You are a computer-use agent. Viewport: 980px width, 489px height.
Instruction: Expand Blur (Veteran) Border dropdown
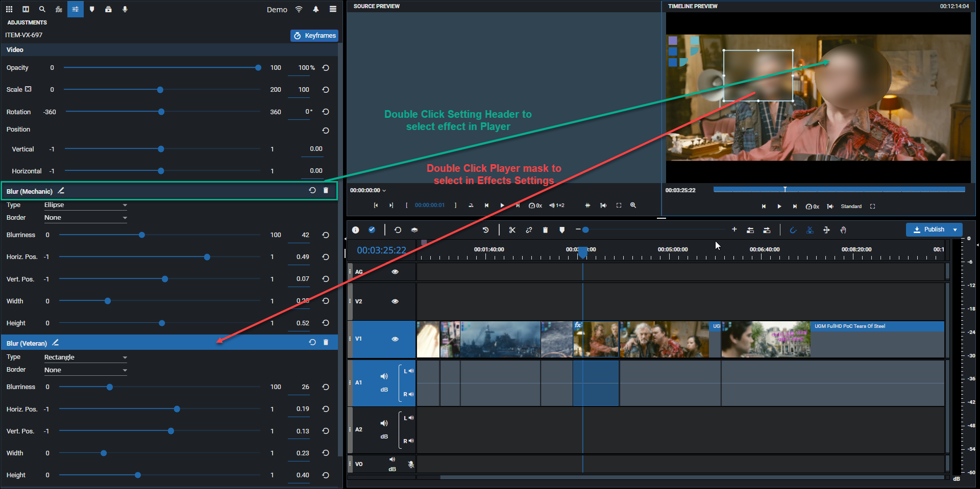85,370
